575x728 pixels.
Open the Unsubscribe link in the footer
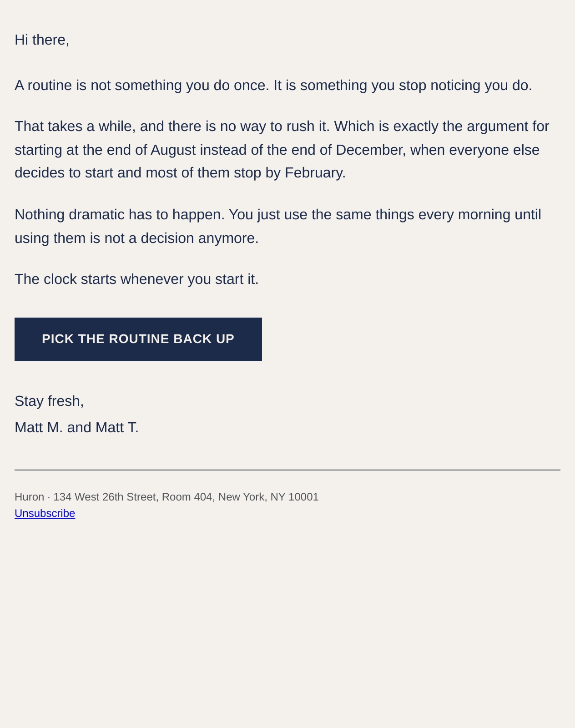point(45,513)
